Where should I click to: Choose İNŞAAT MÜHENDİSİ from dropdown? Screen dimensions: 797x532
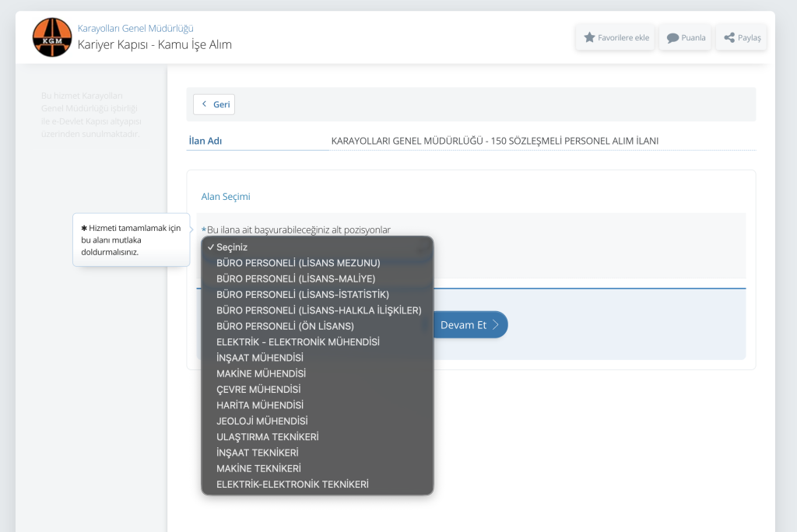click(260, 358)
